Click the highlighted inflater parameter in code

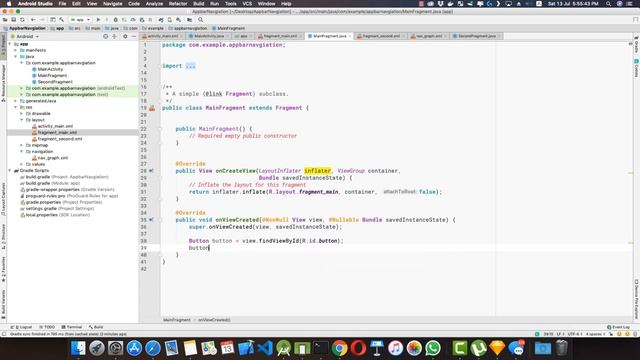318,171
